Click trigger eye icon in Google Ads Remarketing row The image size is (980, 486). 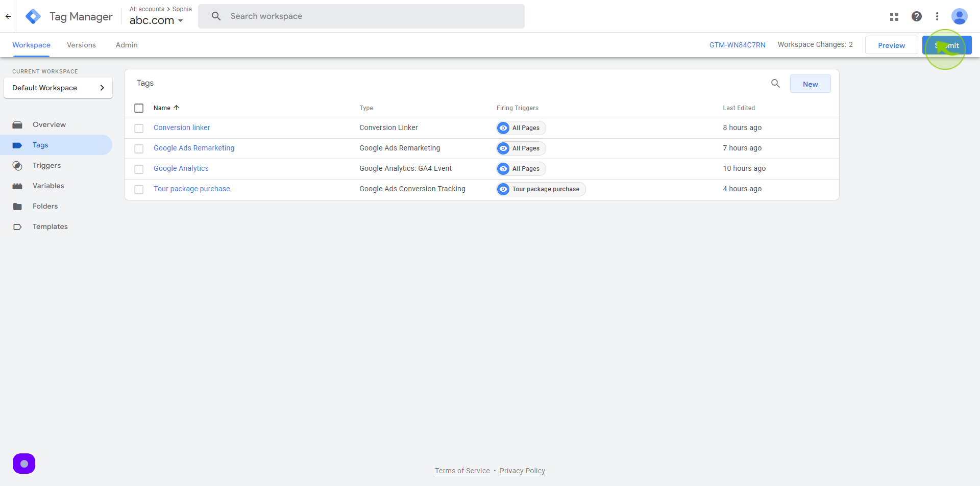click(503, 148)
